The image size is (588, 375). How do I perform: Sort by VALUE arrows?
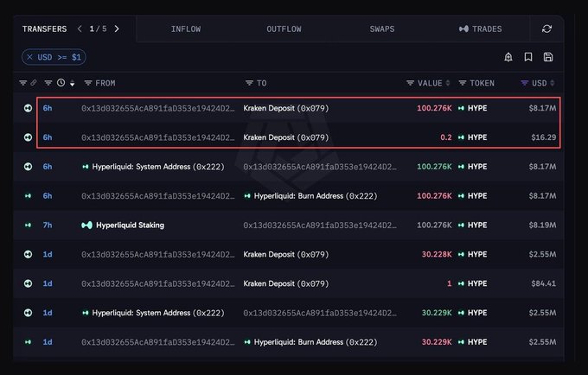click(x=447, y=83)
